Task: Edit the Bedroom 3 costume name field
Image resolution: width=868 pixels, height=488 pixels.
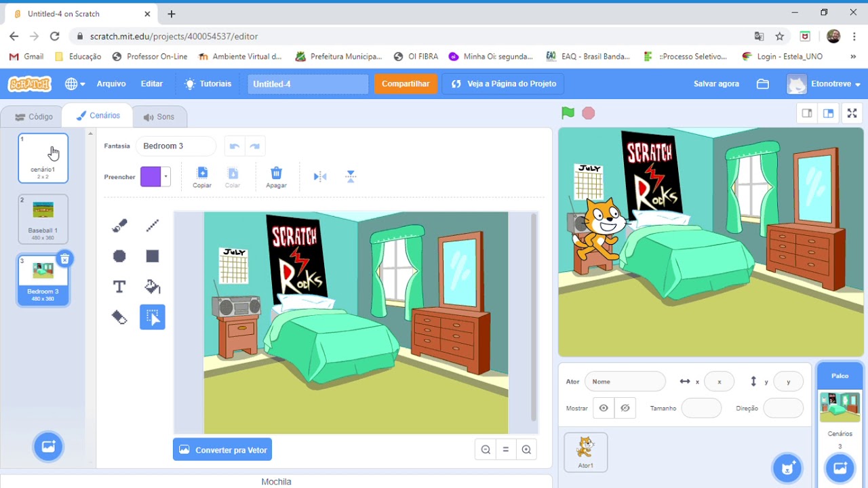Action: pos(176,146)
